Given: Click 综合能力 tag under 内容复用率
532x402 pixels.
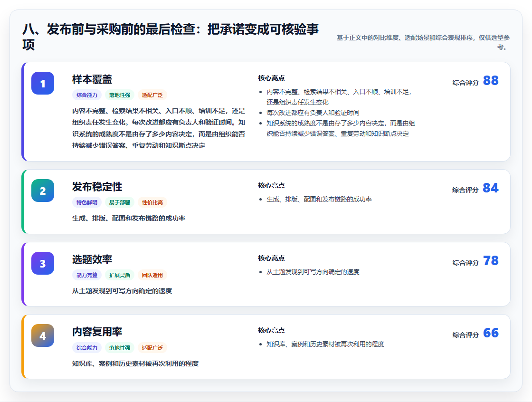Looking at the screenshot, I should pos(87,348).
